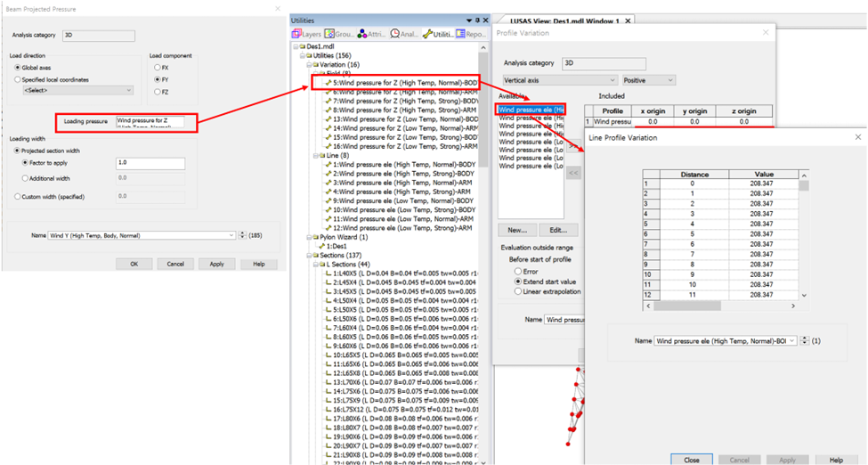Select the FX load component
The height and width of the screenshot is (465, 868).
tap(158, 67)
